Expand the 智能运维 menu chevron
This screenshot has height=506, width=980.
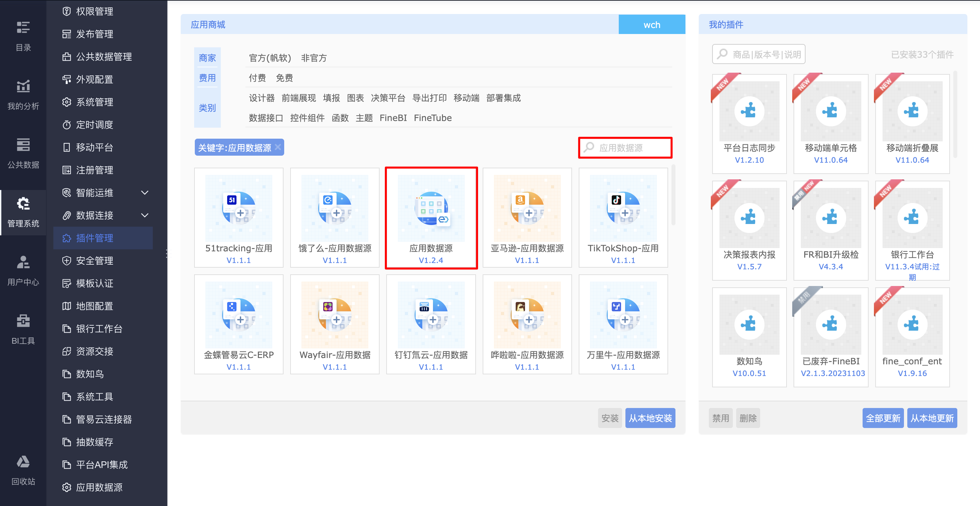point(144,193)
